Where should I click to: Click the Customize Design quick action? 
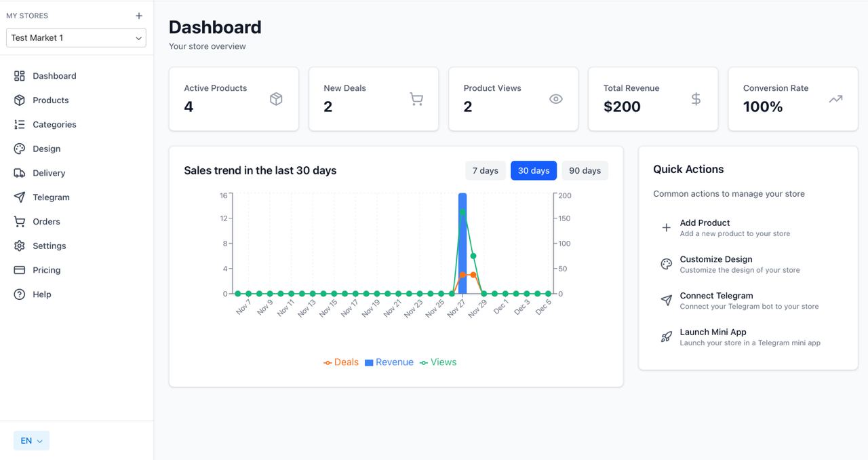coord(748,264)
